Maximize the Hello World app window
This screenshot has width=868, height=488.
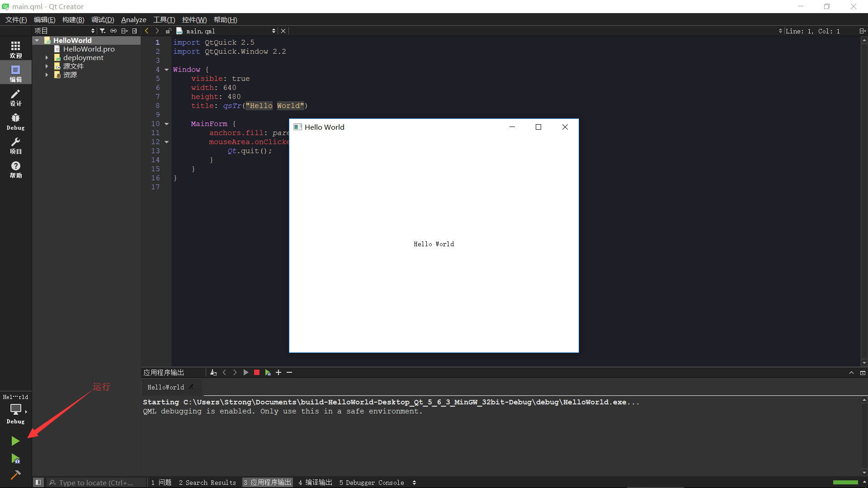(x=538, y=127)
